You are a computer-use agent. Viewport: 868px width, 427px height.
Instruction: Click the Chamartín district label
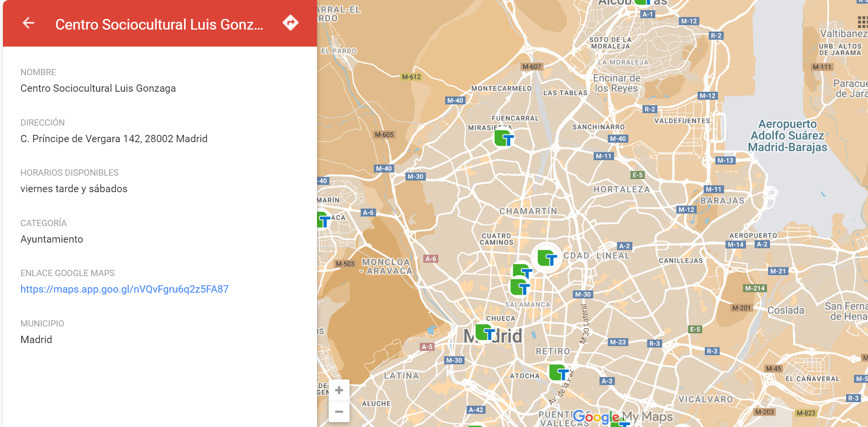[528, 211]
